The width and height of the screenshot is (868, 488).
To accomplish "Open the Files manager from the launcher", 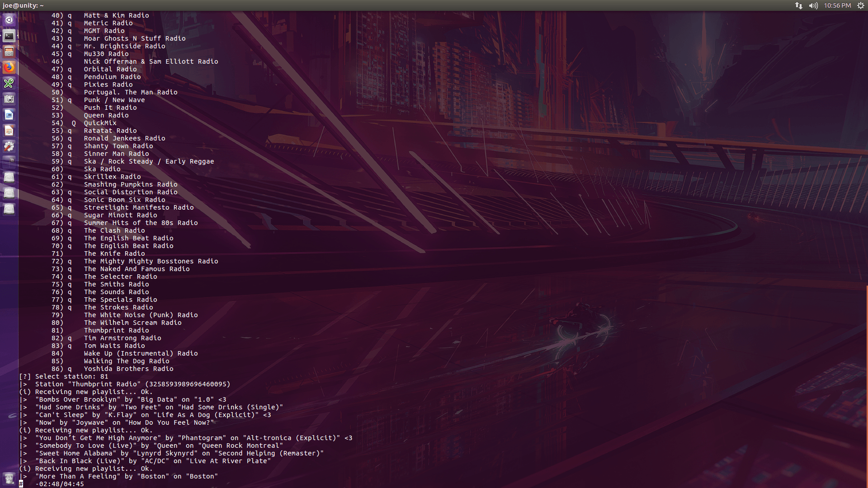I will (x=9, y=52).
